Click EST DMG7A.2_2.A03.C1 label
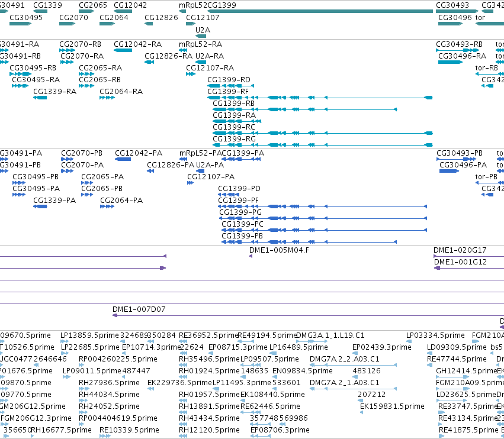 coord(345,359)
